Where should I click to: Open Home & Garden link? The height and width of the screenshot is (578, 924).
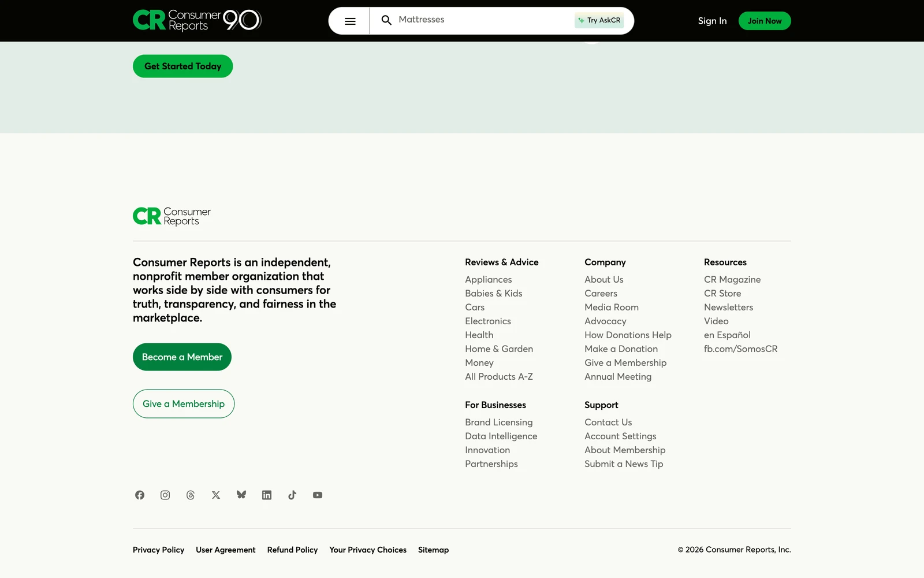(x=499, y=349)
